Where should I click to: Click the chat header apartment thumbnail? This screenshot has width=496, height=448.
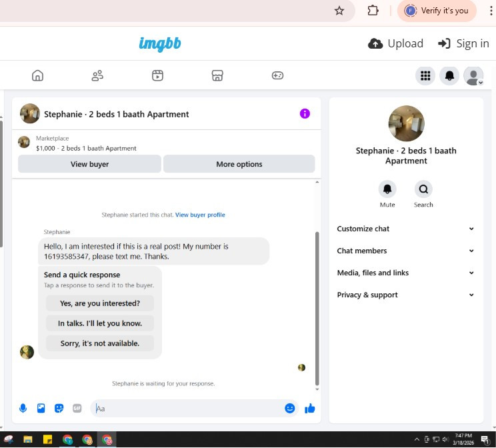(x=30, y=113)
